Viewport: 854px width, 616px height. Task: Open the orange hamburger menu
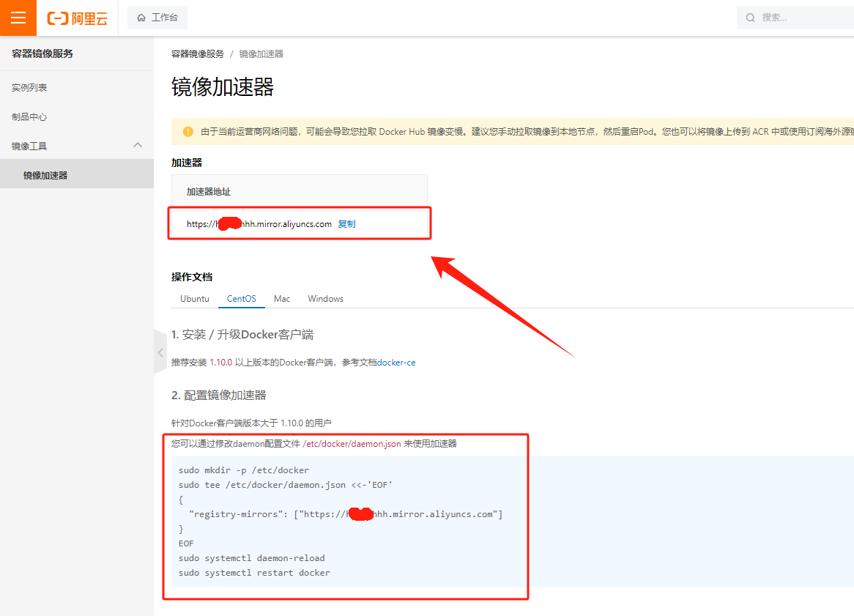tap(18, 18)
